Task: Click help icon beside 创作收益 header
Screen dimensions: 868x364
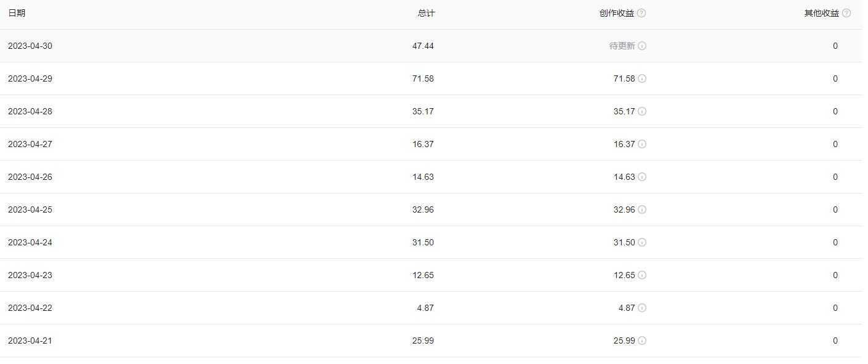Action: tap(641, 13)
